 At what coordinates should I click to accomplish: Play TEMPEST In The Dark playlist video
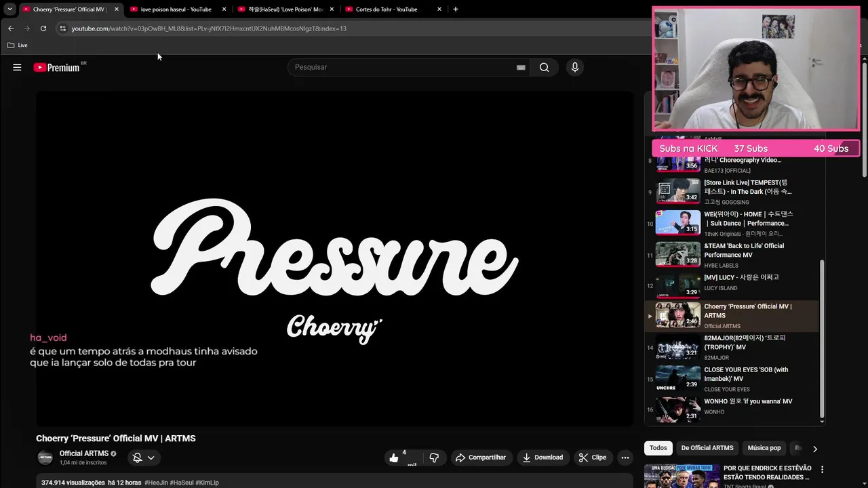678,192
